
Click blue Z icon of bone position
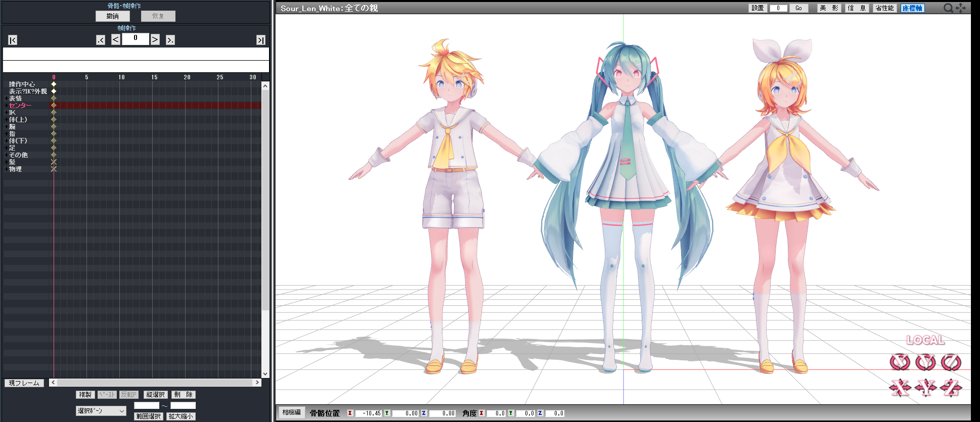tap(424, 413)
